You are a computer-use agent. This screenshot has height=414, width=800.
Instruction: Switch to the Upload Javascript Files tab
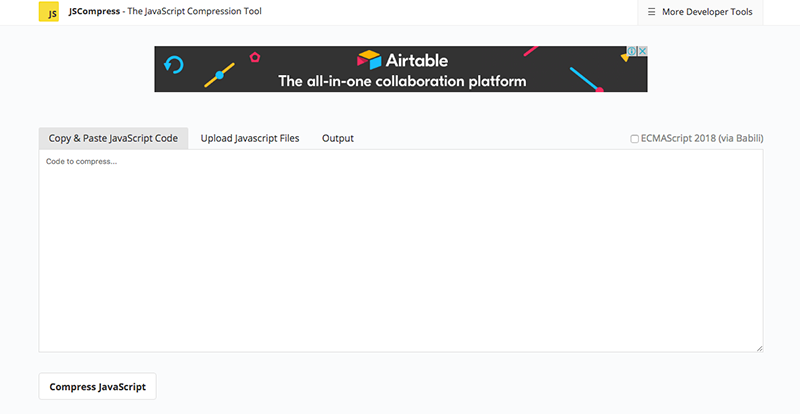coord(250,139)
